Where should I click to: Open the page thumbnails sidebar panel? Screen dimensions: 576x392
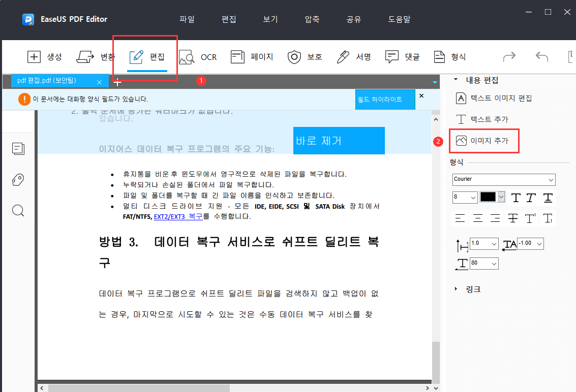pos(18,149)
